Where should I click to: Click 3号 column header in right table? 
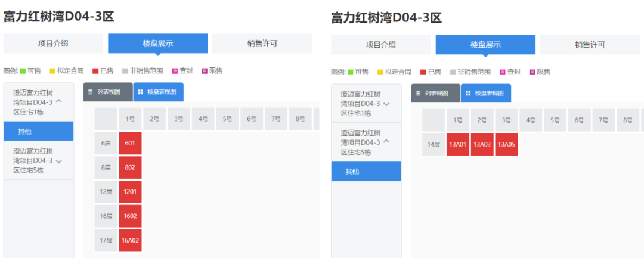[x=506, y=120]
